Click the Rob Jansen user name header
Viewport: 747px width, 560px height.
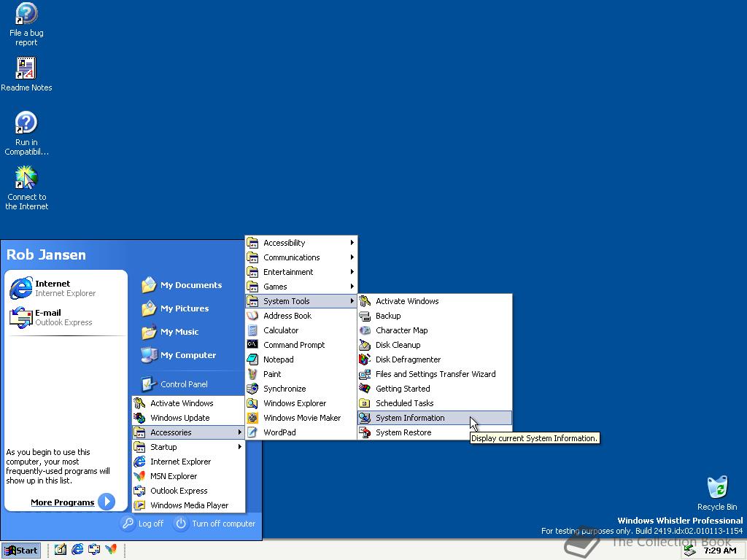pos(46,254)
